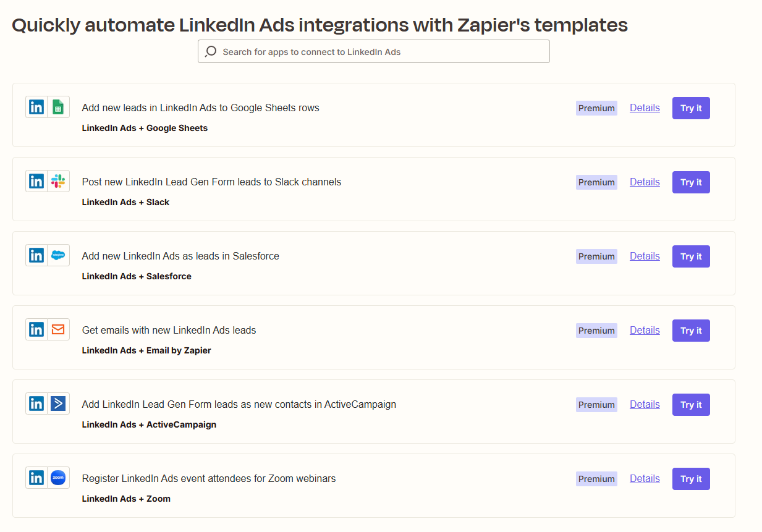This screenshot has height=532, width=762.
Task: Click Try it for Email by Zapier template
Action: (691, 331)
